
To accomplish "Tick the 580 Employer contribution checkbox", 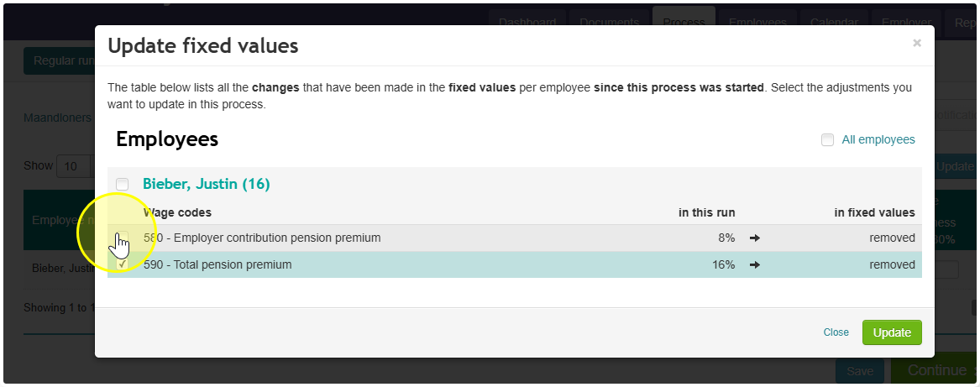I will [123, 238].
